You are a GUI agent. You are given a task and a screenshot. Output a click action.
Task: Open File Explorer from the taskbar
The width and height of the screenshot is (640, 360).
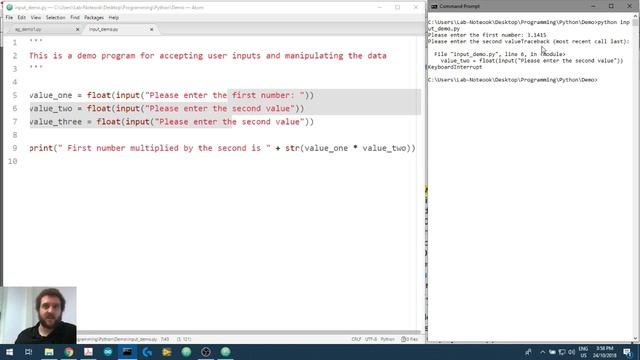[x=49, y=352]
